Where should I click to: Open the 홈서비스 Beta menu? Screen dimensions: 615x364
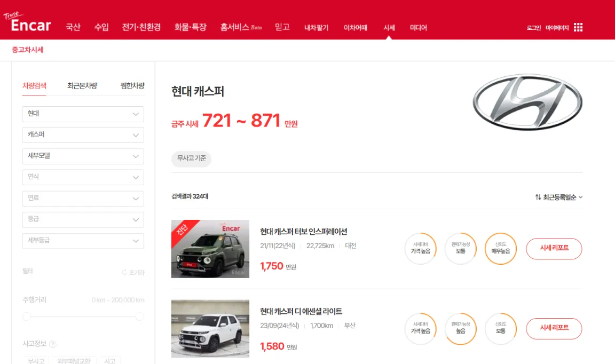coord(241,27)
